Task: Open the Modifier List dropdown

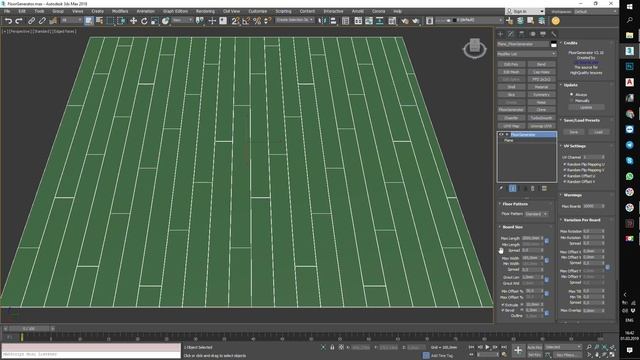Action: [x=527, y=54]
